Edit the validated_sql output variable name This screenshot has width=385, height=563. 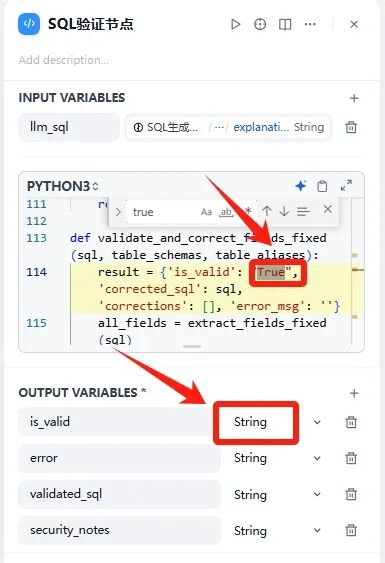coord(119,494)
